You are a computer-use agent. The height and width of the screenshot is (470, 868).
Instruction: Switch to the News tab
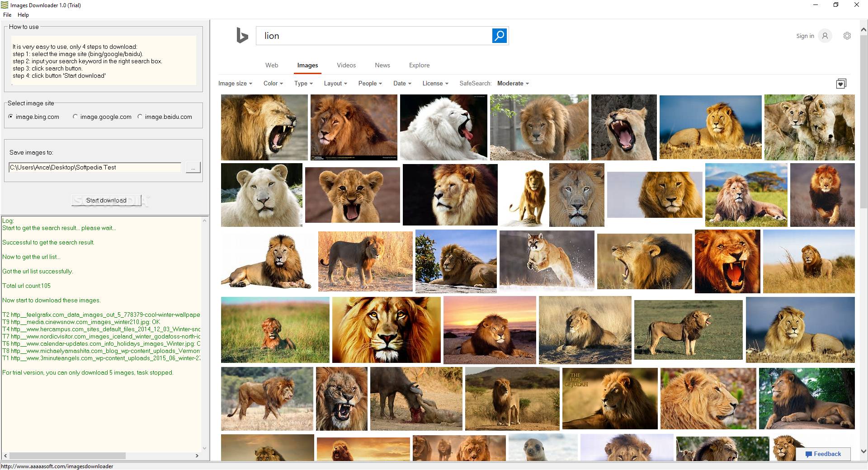[x=382, y=65]
